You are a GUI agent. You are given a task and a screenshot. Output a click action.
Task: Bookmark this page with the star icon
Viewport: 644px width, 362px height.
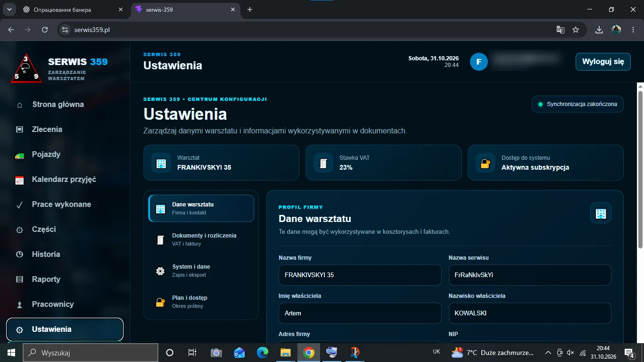pyautogui.click(x=576, y=30)
